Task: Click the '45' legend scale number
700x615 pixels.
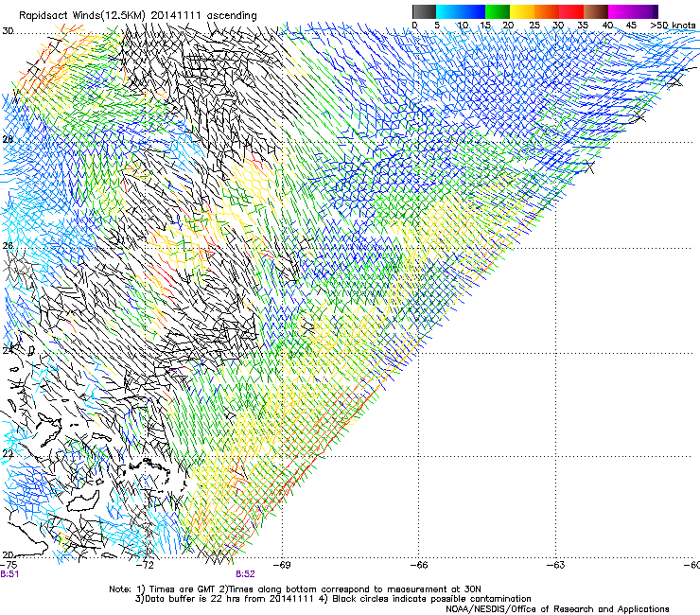Action: point(631,25)
